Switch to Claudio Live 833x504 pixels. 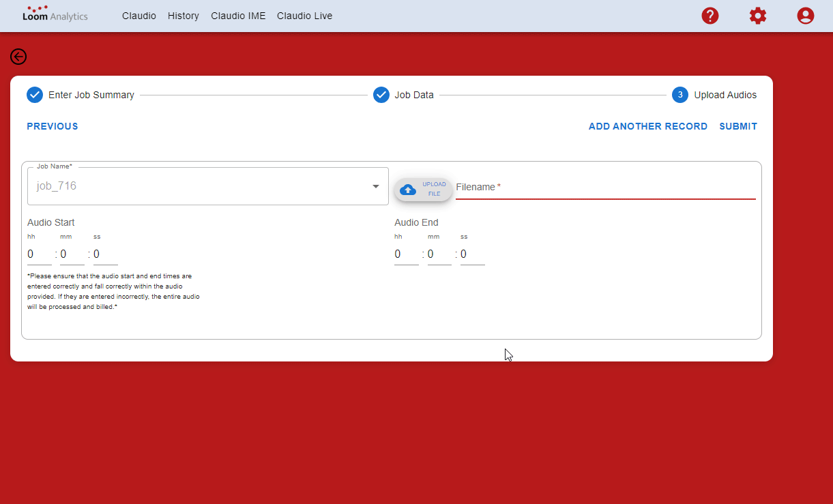304,16
